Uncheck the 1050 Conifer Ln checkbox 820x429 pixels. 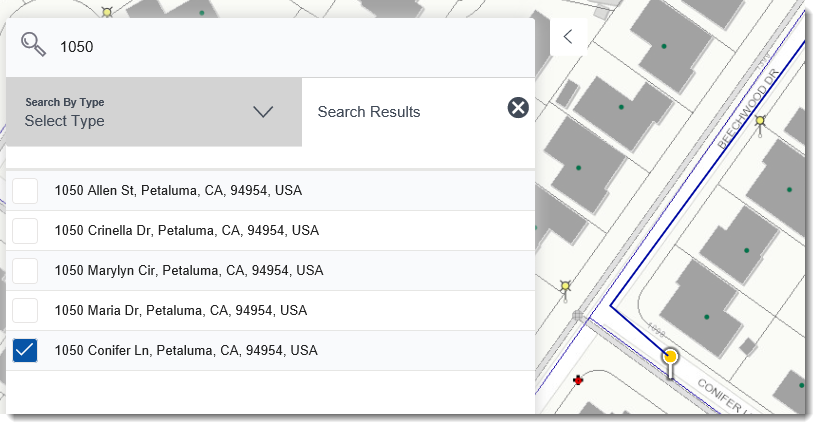(x=25, y=351)
